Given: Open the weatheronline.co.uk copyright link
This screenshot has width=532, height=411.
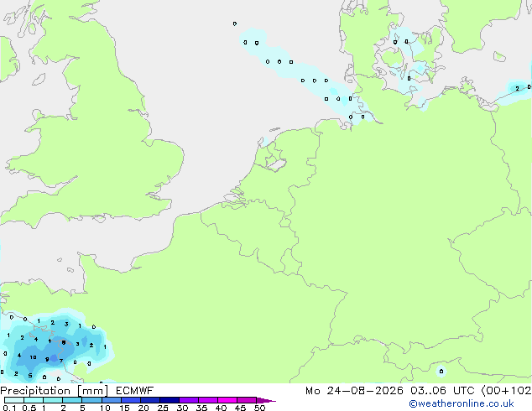Looking at the screenshot, I should point(462,403).
